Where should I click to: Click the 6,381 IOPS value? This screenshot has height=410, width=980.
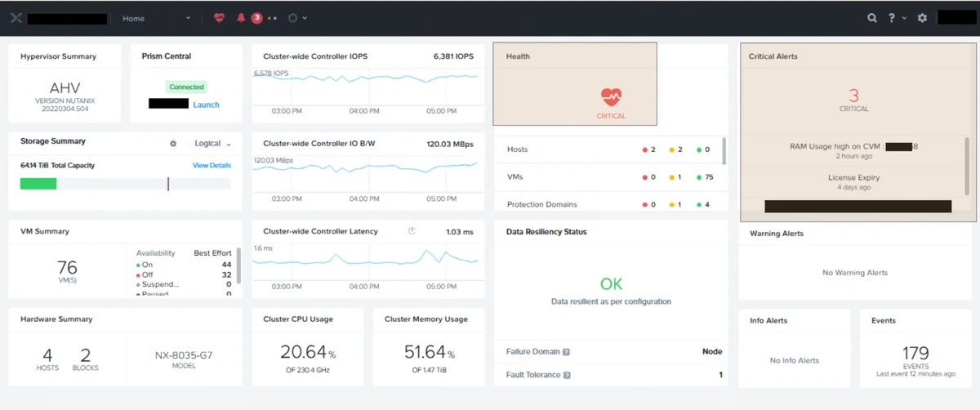453,56
